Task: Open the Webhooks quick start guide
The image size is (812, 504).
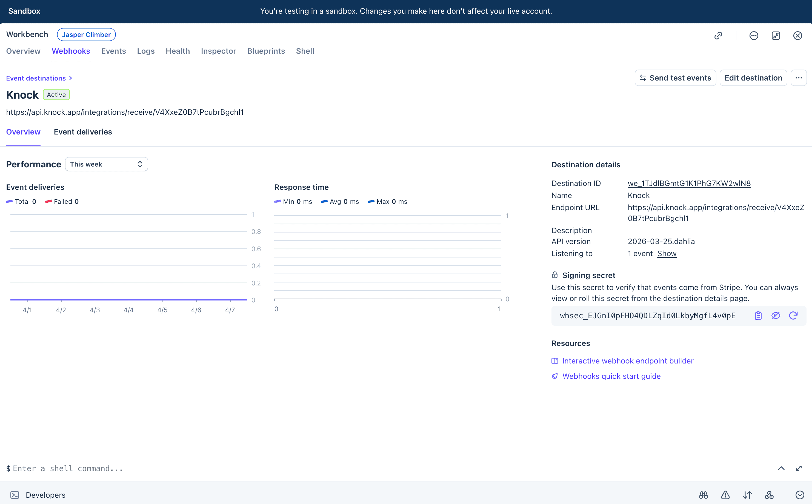Action: pyautogui.click(x=611, y=376)
